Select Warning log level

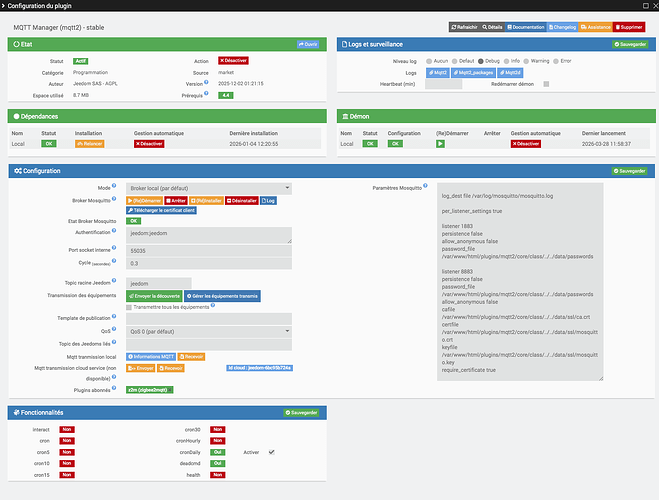pos(526,61)
